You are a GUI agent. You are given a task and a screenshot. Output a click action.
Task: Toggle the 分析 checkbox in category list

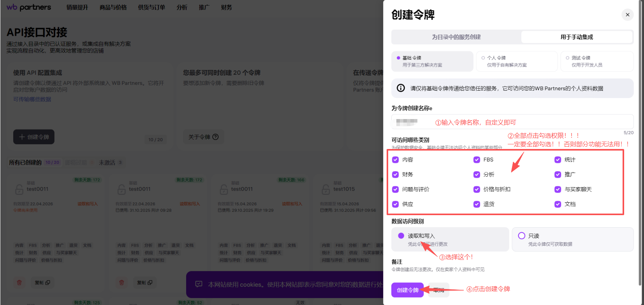click(x=477, y=174)
